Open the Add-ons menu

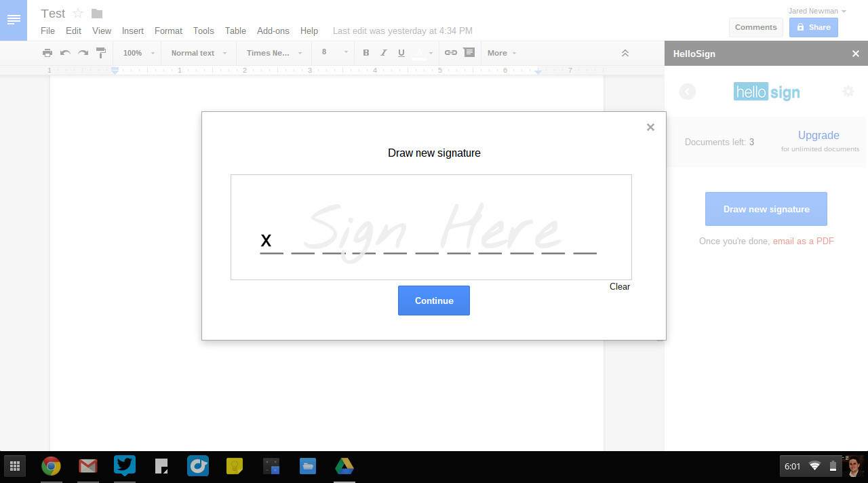point(273,31)
